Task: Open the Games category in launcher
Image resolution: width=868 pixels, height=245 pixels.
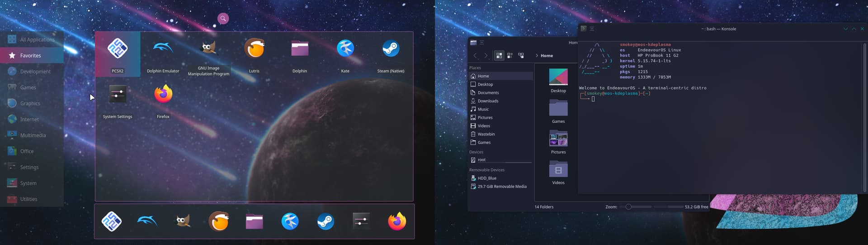Action: [x=32, y=87]
